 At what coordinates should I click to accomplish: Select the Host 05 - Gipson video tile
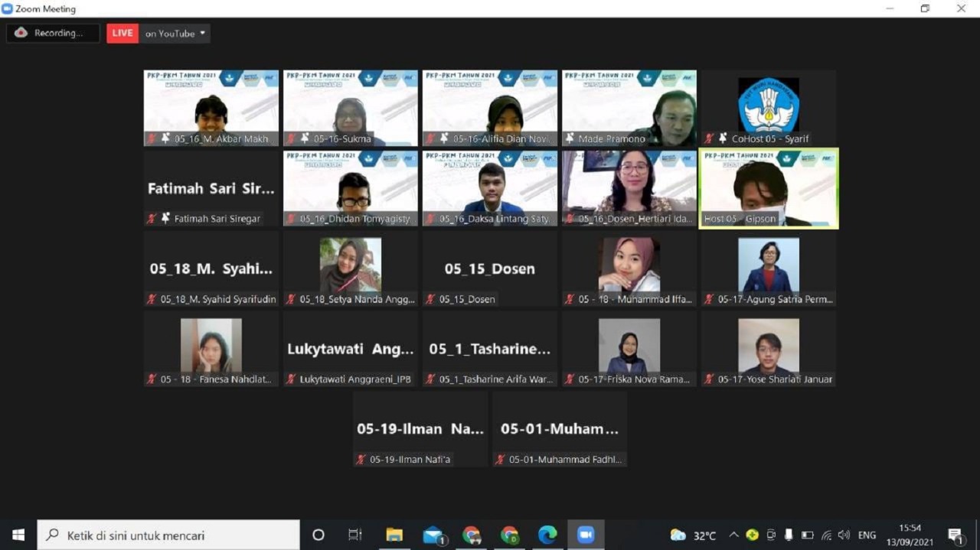tap(769, 188)
